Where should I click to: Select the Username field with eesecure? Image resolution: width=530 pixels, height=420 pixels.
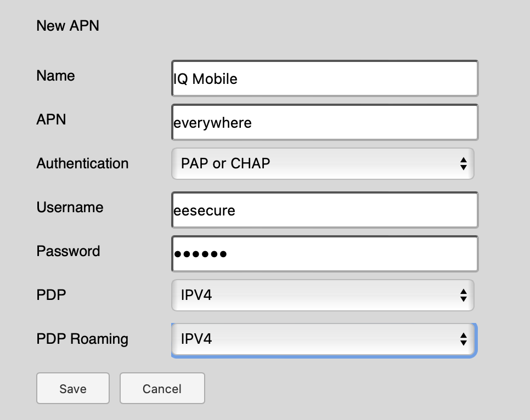coord(325,209)
